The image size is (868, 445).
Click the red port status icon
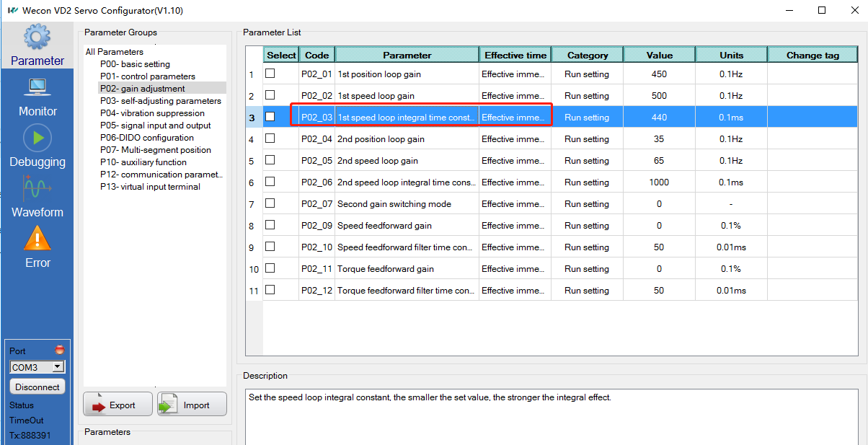59,351
